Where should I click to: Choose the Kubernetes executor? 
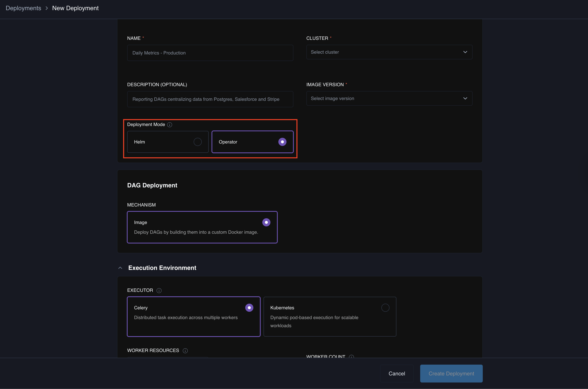[330, 317]
